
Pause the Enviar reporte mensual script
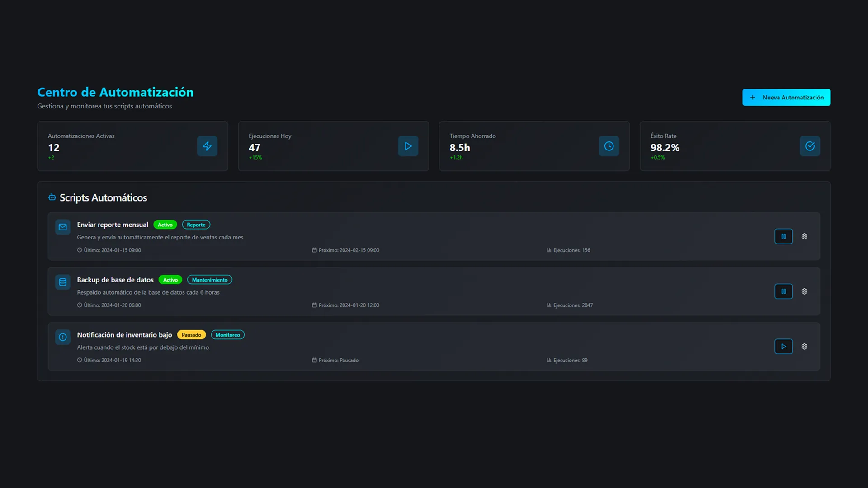pos(783,236)
